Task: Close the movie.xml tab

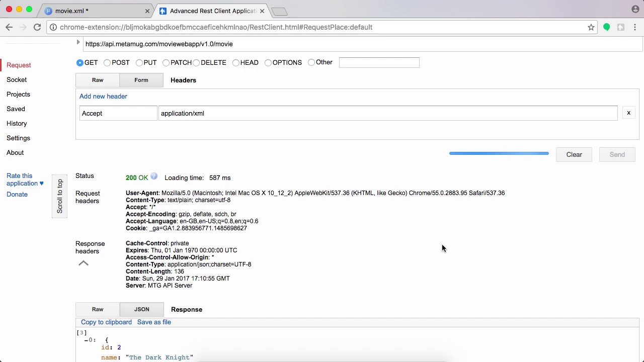Action: [x=147, y=11]
